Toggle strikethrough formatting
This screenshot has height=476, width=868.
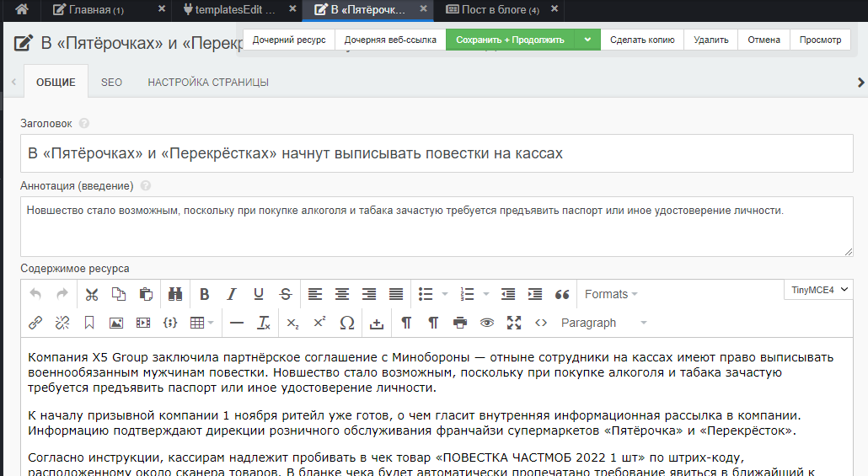286,294
